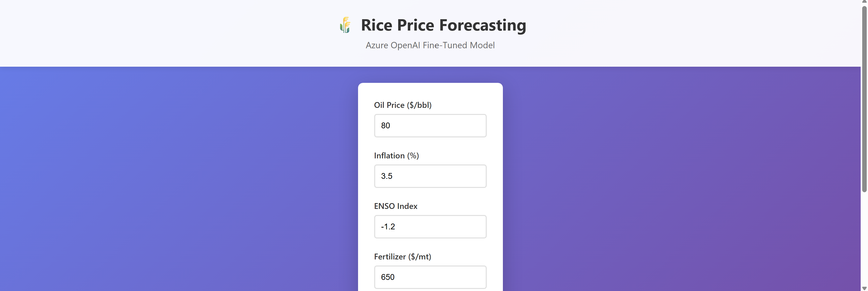Click the 'Rice Price Forecasting' heading

tap(443, 25)
